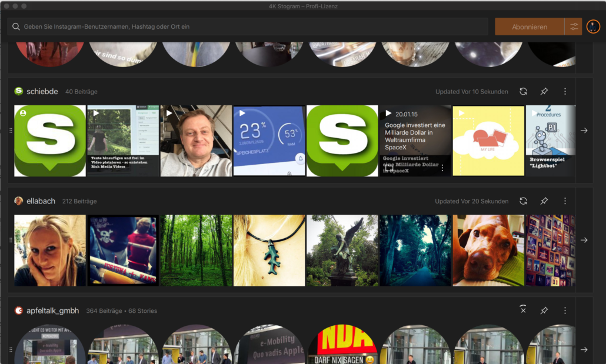The height and width of the screenshot is (364, 606).
Task: Open the dog photo in ellabach row
Action: pyautogui.click(x=488, y=251)
